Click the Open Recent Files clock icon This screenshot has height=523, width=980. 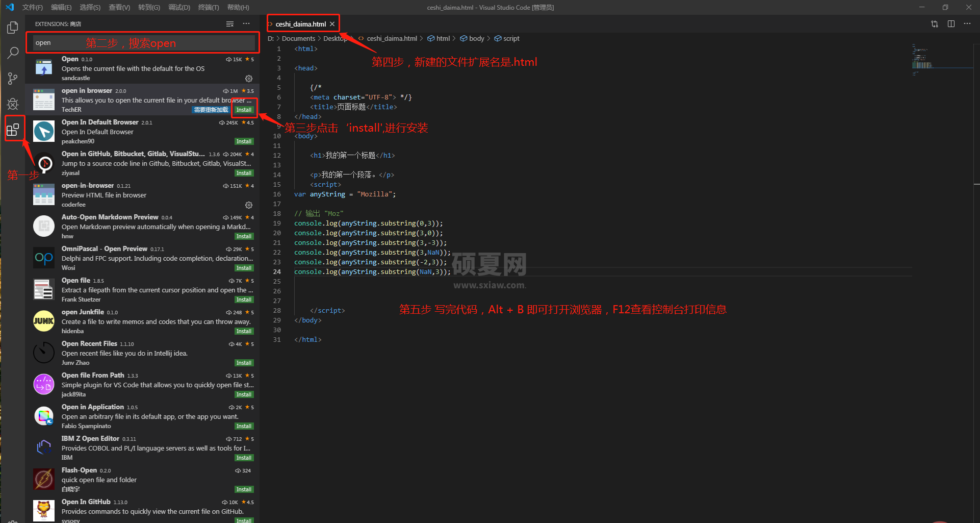coord(44,353)
